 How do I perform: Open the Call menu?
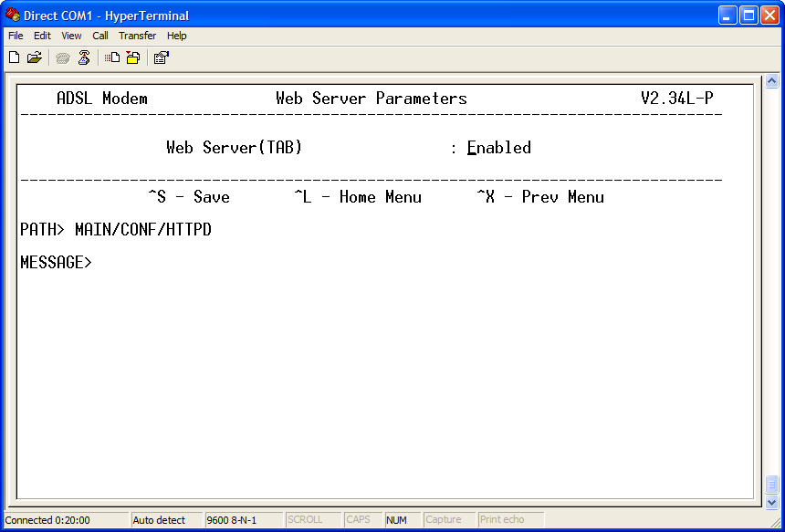click(99, 36)
